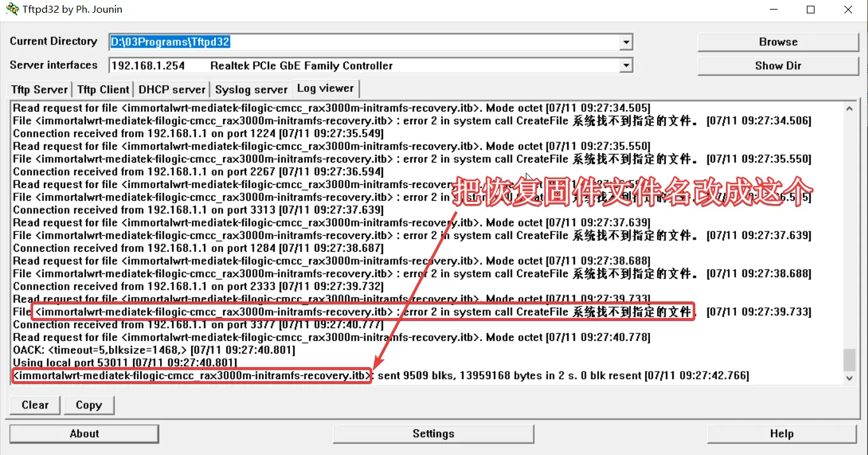Select the DHCP server tab
The height and width of the screenshot is (455, 868).
[x=172, y=89]
